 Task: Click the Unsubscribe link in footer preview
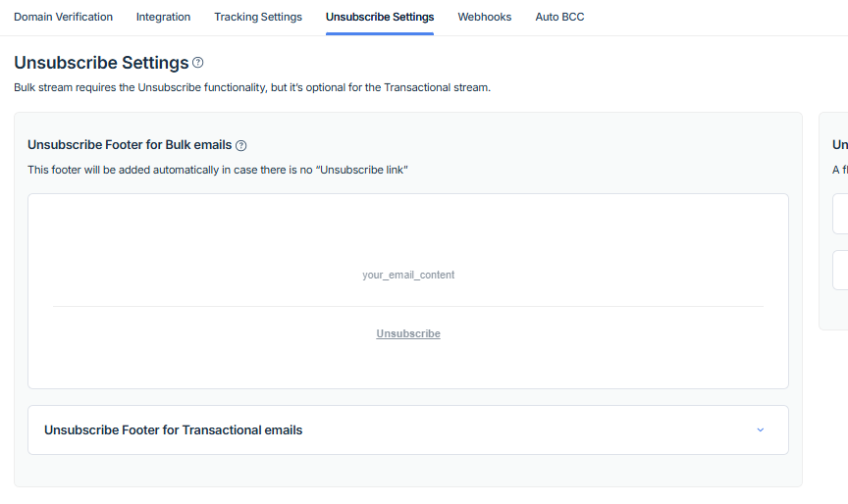(x=408, y=334)
